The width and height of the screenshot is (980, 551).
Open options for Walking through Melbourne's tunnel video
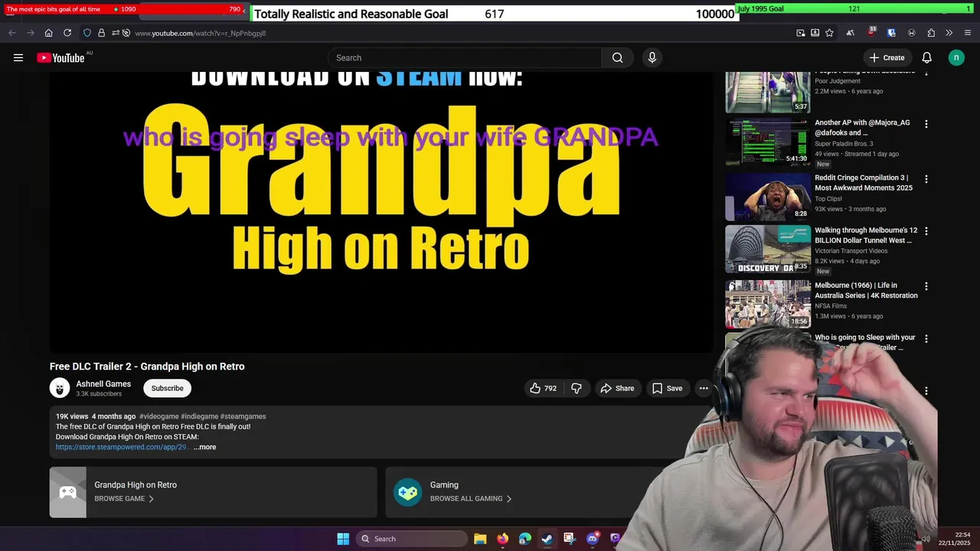pos(926,231)
